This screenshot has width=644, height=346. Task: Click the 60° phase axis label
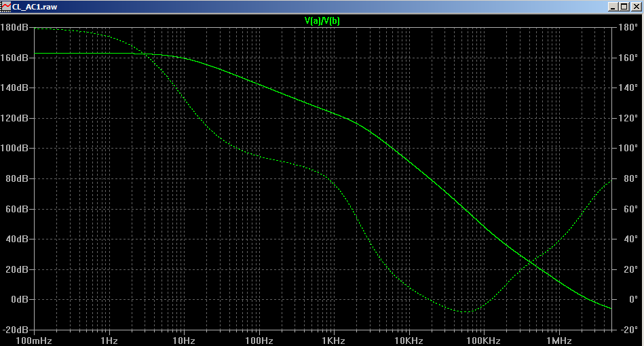(x=630, y=209)
